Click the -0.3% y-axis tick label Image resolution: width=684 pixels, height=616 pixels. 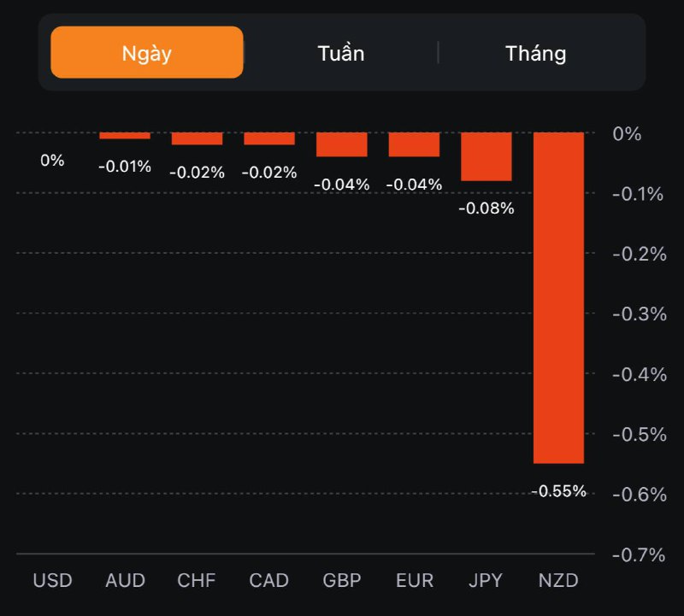(638, 314)
